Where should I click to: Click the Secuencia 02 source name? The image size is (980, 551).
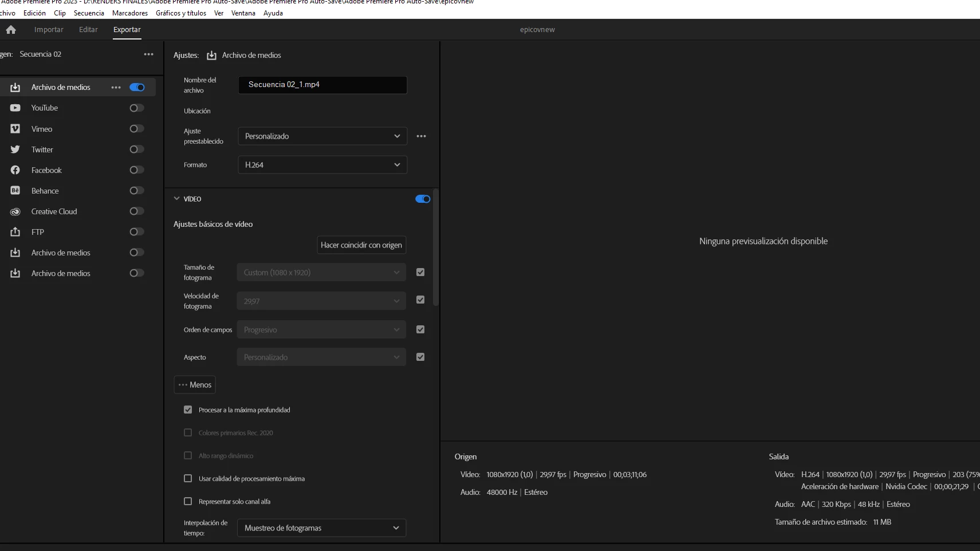click(41, 54)
